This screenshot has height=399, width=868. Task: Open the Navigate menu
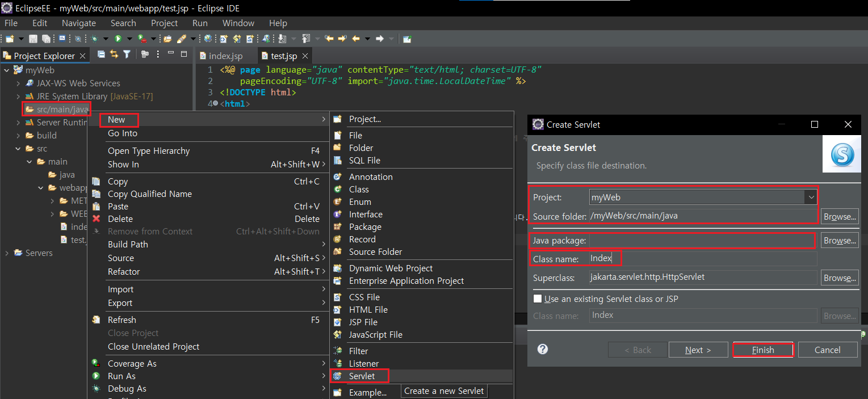[79, 23]
